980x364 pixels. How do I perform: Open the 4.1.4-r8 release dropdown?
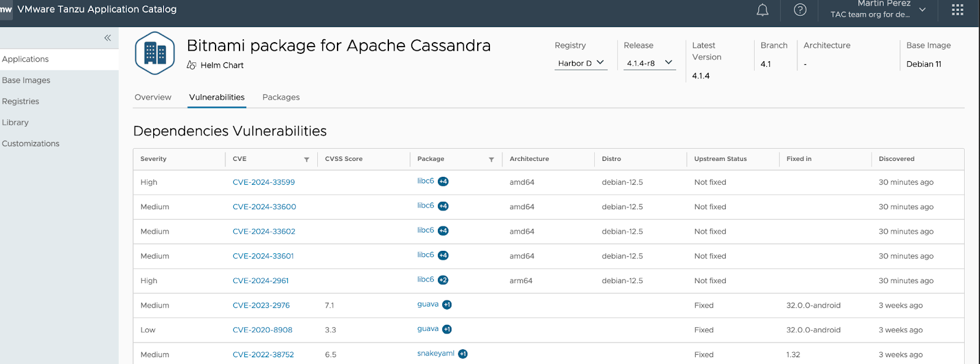click(x=649, y=63)
